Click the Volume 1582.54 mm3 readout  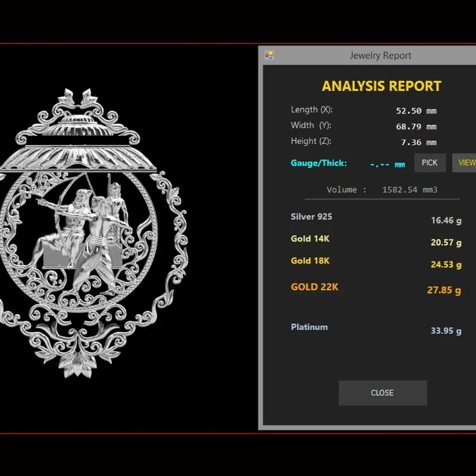pyautogui.click(x=382, y=190)
